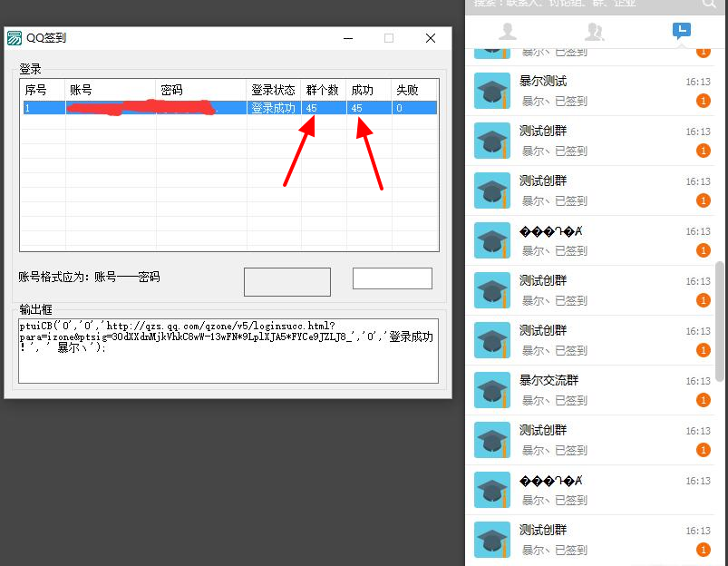
Task: Click the 失败 column header
Action: click(414, 90)
